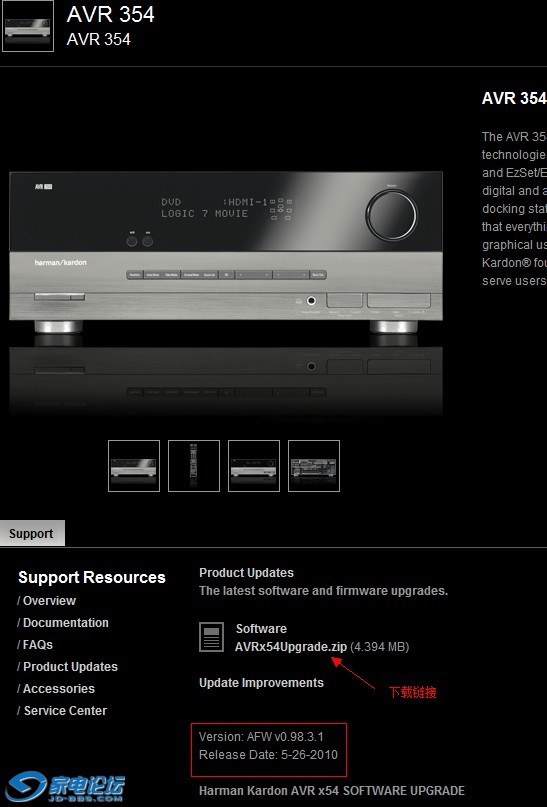This screenshot has height=807, width=547.
Task: Open the FAQs link
Action: click(38, 644)
